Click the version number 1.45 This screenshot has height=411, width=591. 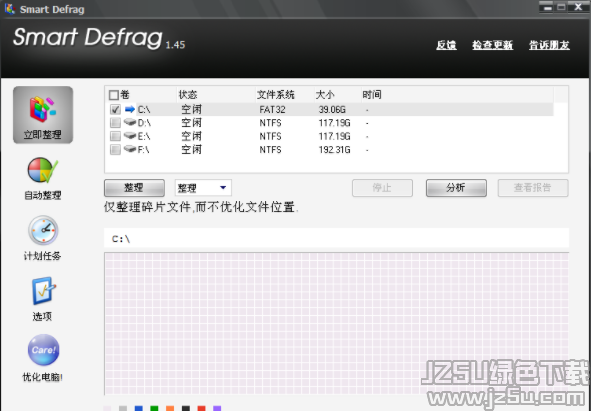pyautogui.click(x=175, y=45)
